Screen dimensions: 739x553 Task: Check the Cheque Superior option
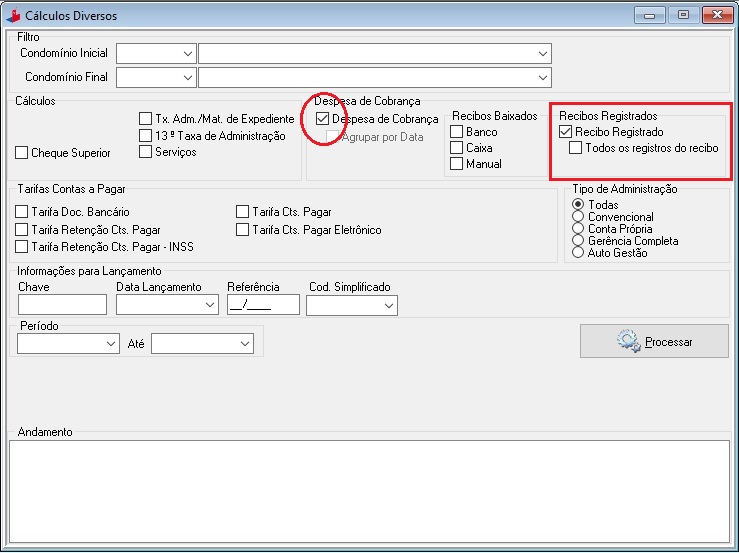(x=22, y=153)
